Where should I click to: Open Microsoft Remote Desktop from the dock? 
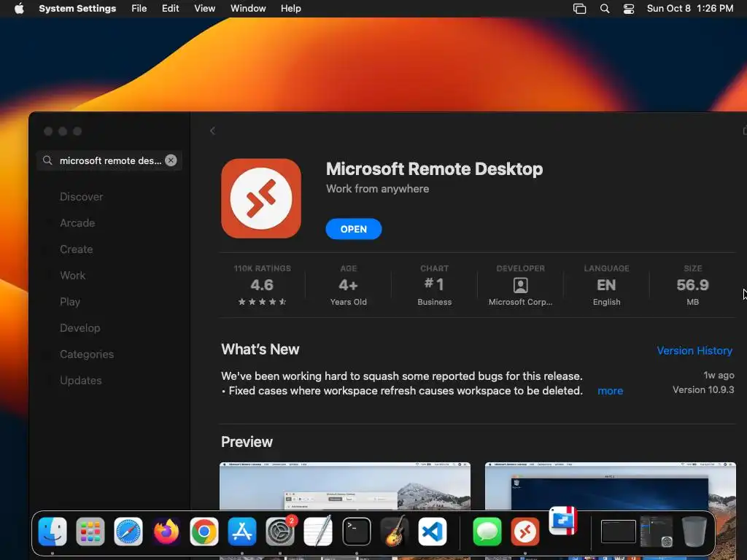pos(525,532)
